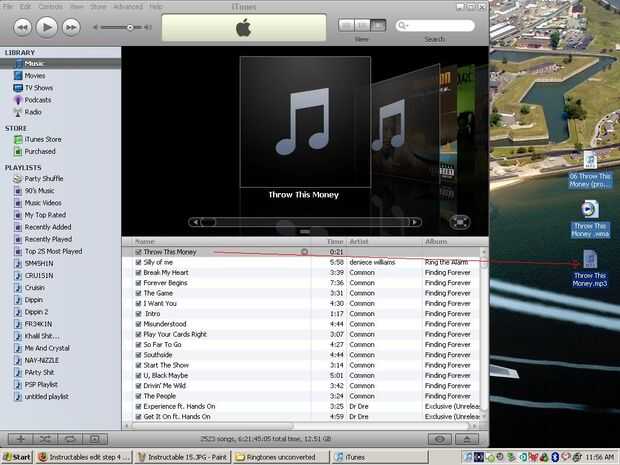The height and width of the screenshot is (465, 620).
Task: Click Cover Flow scroll left arrow
Action: [195, 222]
